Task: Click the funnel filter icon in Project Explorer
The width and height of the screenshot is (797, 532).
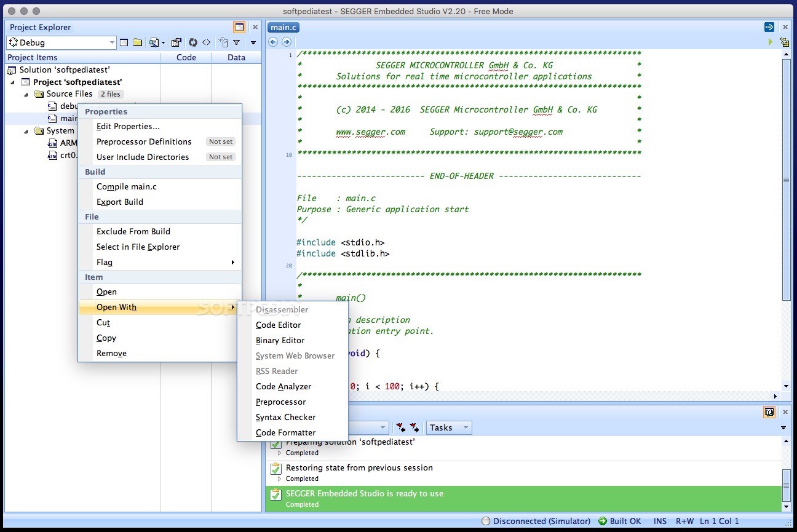Action: click(236, 42)
